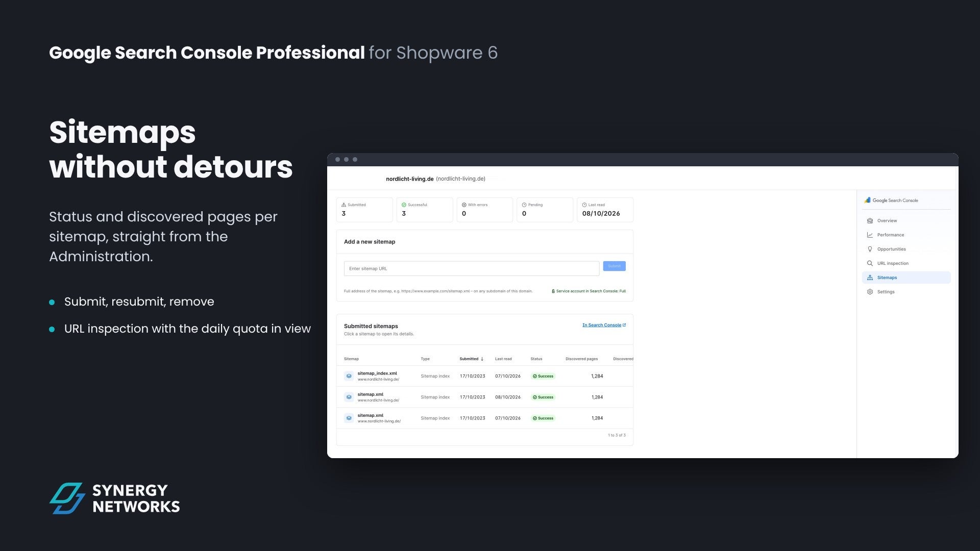Click 'Service account in Search Console: Full' text

click(591, 291)
